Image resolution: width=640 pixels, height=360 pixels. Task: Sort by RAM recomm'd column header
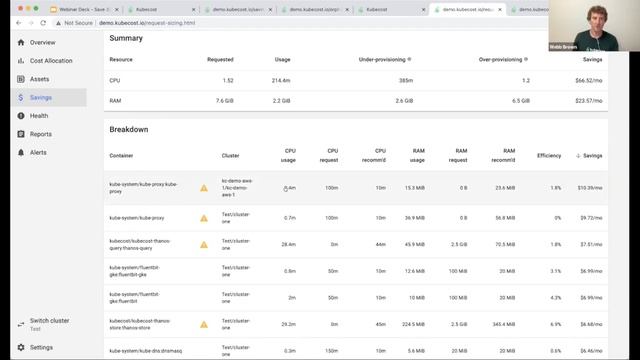coord(503,156)
